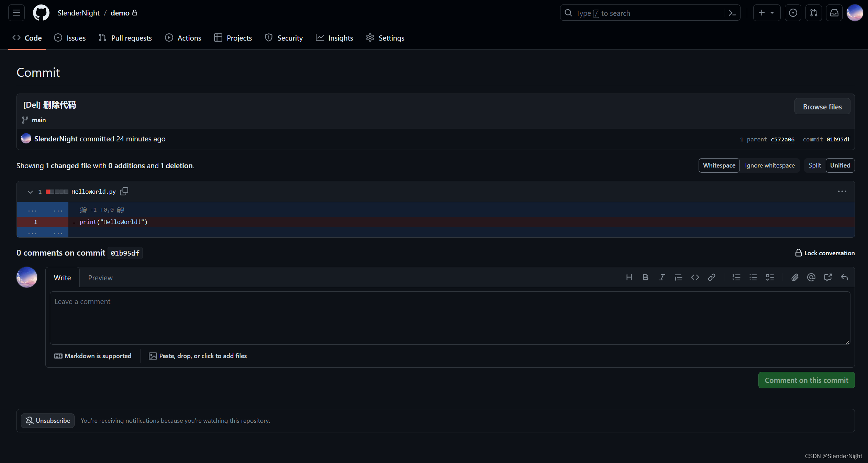Open the file options three-dot menu
Screen dimensions: 868x463
point(842,191)
